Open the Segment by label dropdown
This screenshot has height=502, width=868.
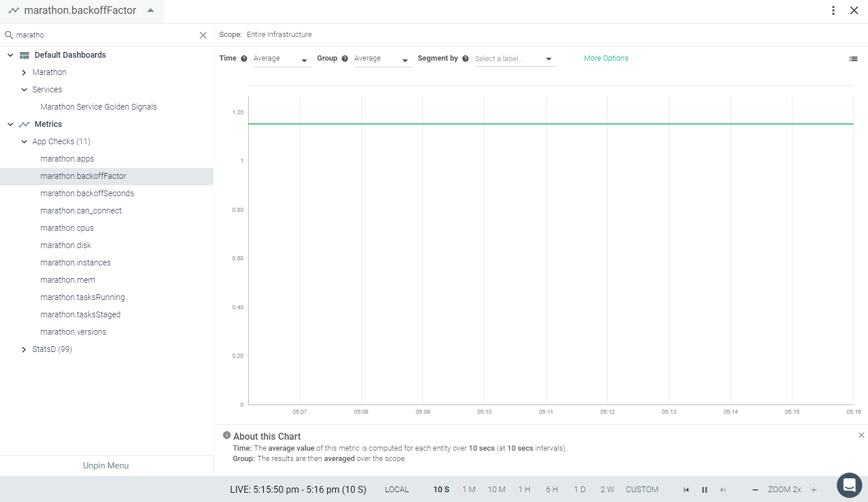point(515,59)
